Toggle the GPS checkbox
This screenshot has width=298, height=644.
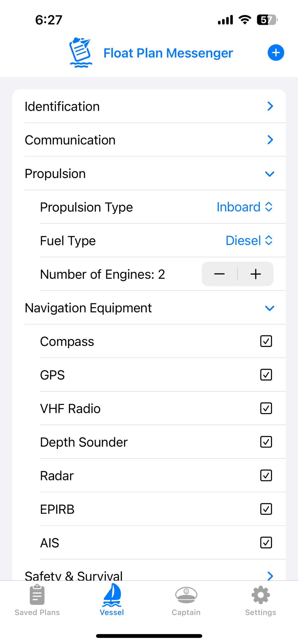coord(266,375)
